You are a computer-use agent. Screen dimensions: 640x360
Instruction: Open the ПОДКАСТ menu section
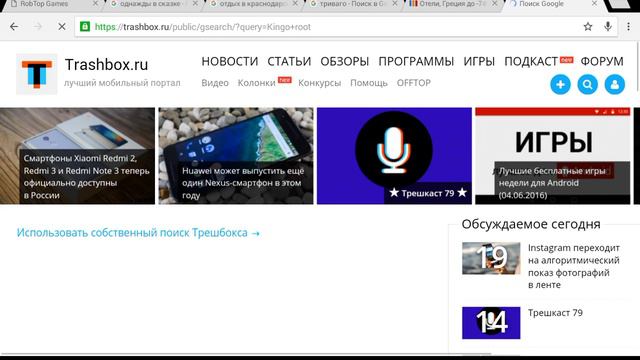pos(531,61)
